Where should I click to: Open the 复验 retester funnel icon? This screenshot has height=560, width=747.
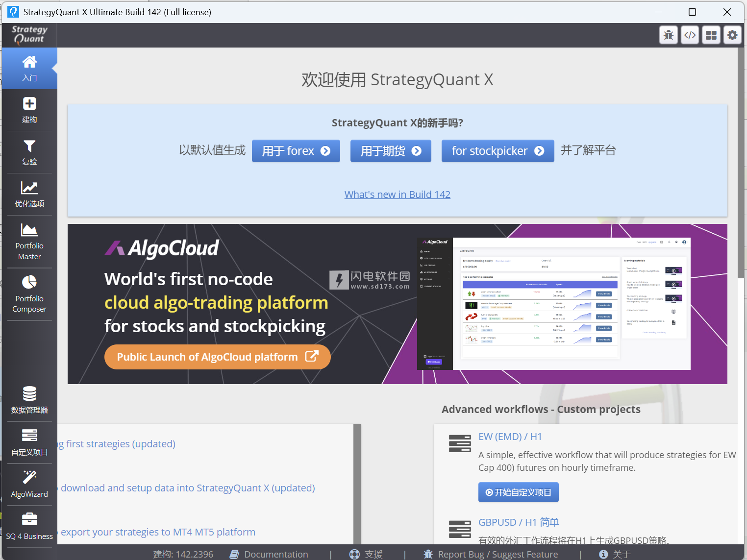(29, 152)
